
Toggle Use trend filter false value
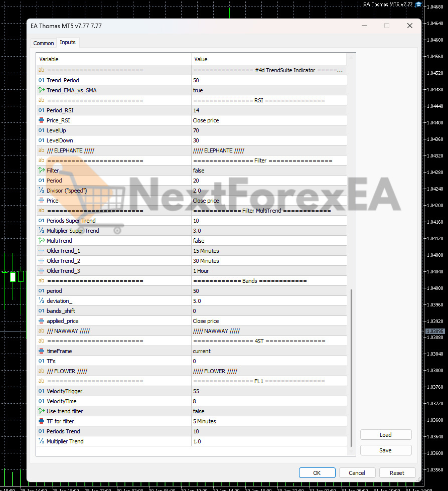click(268, 411)
